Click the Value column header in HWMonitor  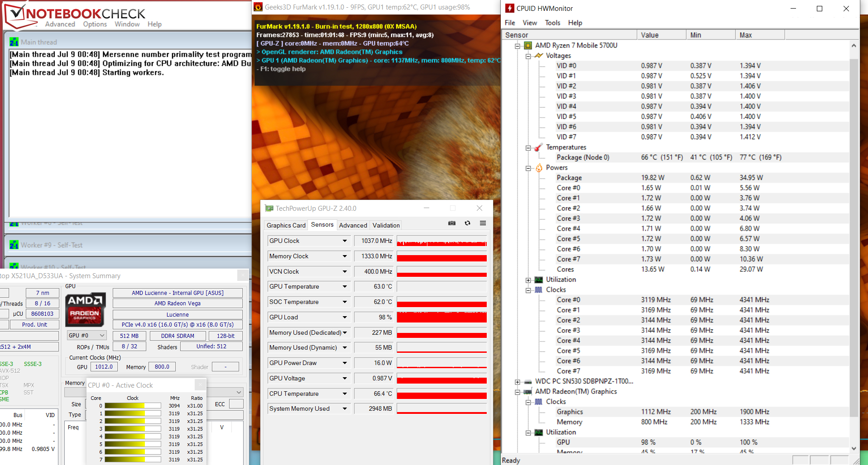662,35
